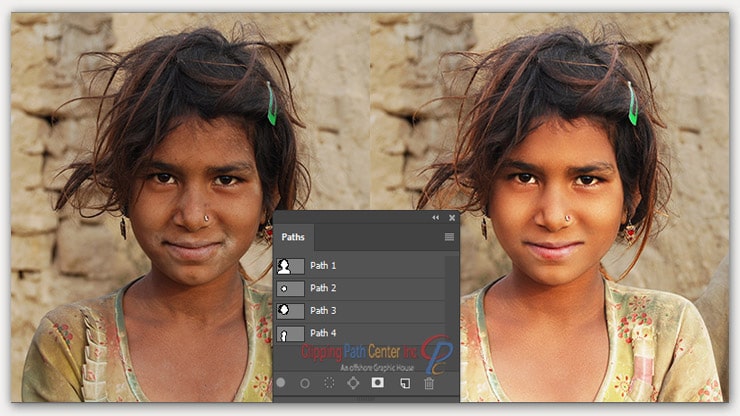740x416 pixels.
Task: Click the Path 4 thumbnail
Action: tap(289, 333)
